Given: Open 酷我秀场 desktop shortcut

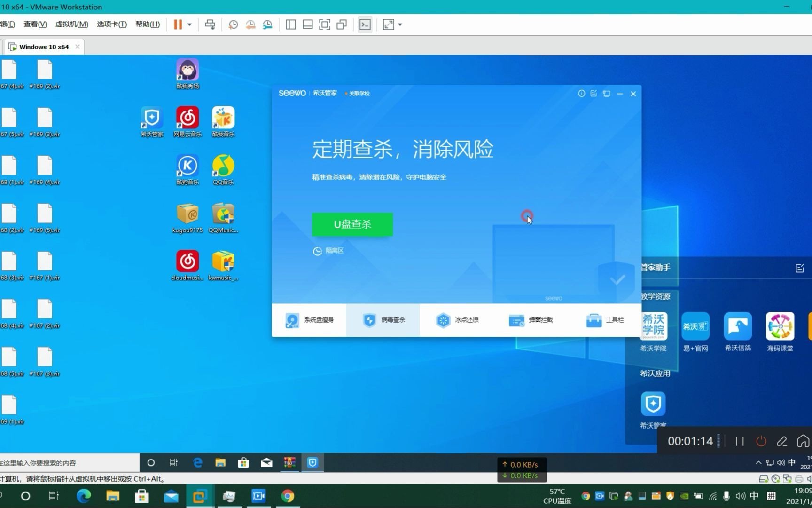Looking at the screenshot, I should click(187, 74).
